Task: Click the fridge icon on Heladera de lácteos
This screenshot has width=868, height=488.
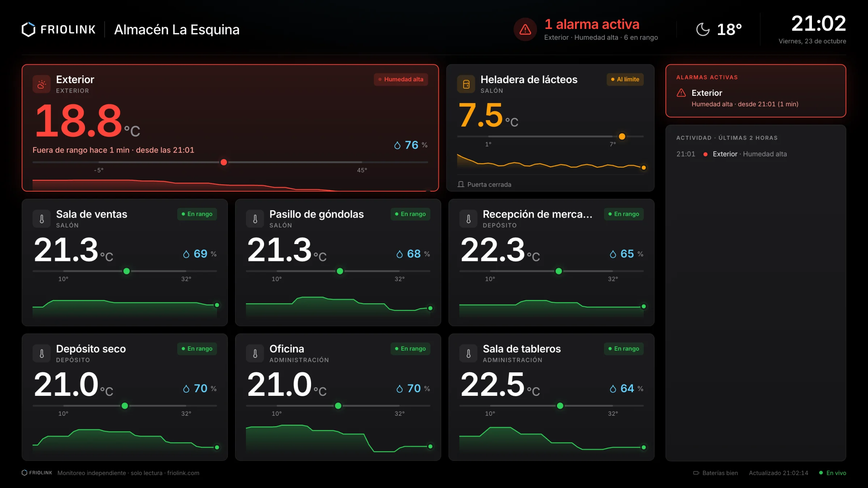Action: click(x=466, y=84)
